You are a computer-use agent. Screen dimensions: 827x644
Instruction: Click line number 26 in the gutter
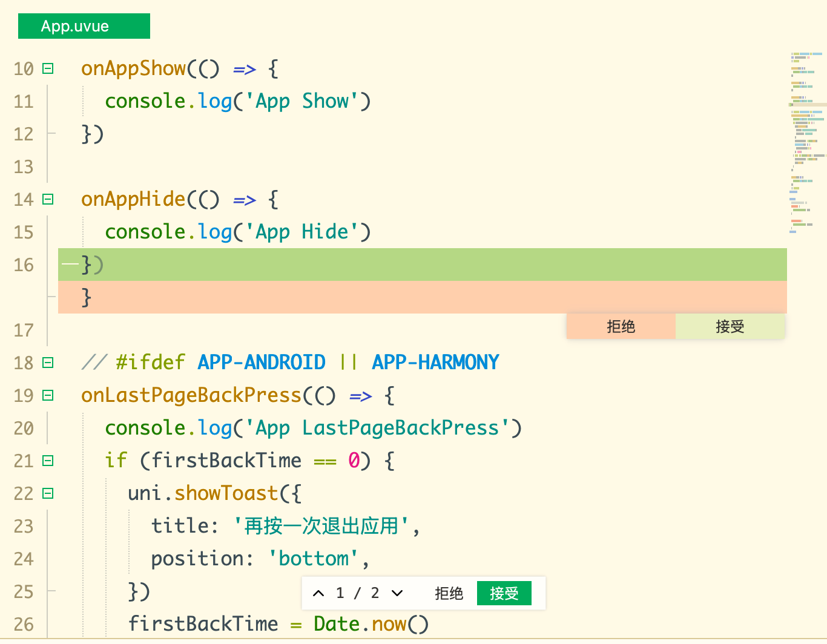pyautogui.click(x=24, y=625)
